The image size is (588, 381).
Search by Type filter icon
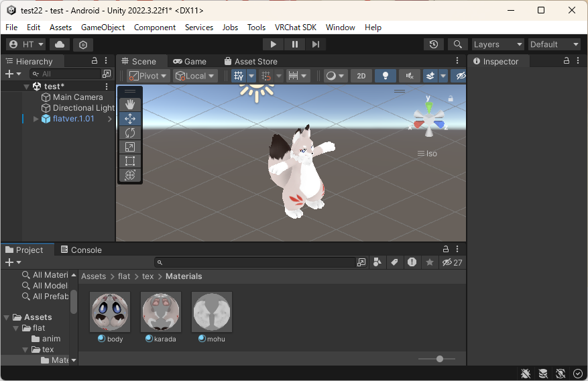[x=377, y=262]
